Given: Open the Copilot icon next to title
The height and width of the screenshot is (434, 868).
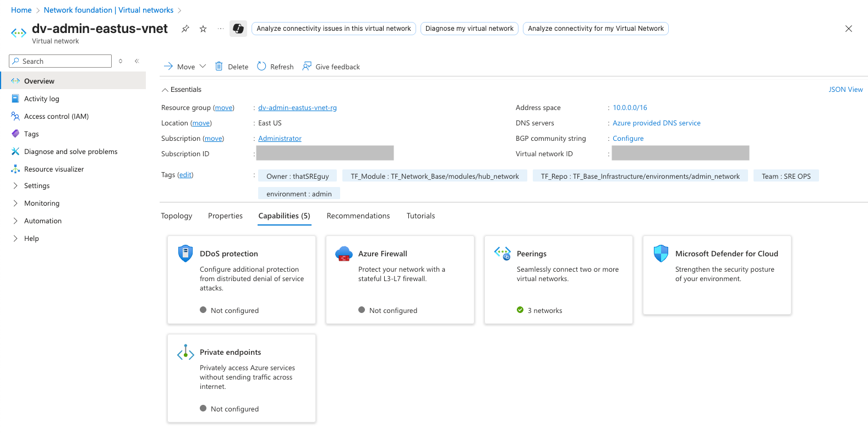Looking at the screenshot, I should [x=238, y=29].
